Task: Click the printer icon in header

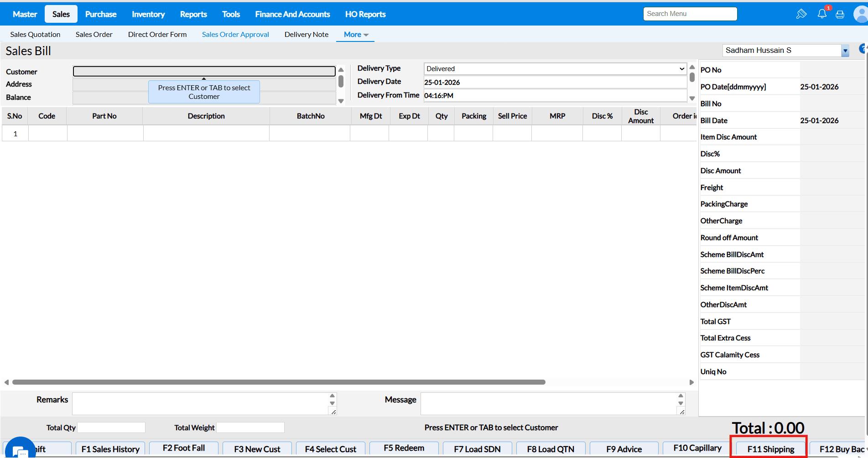Action: coord(840,15)
